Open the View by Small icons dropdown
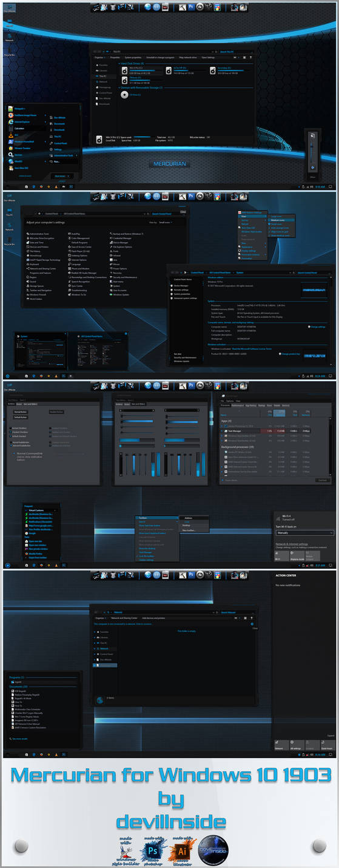The image size is (339, 868). click(x=165, y=222)
